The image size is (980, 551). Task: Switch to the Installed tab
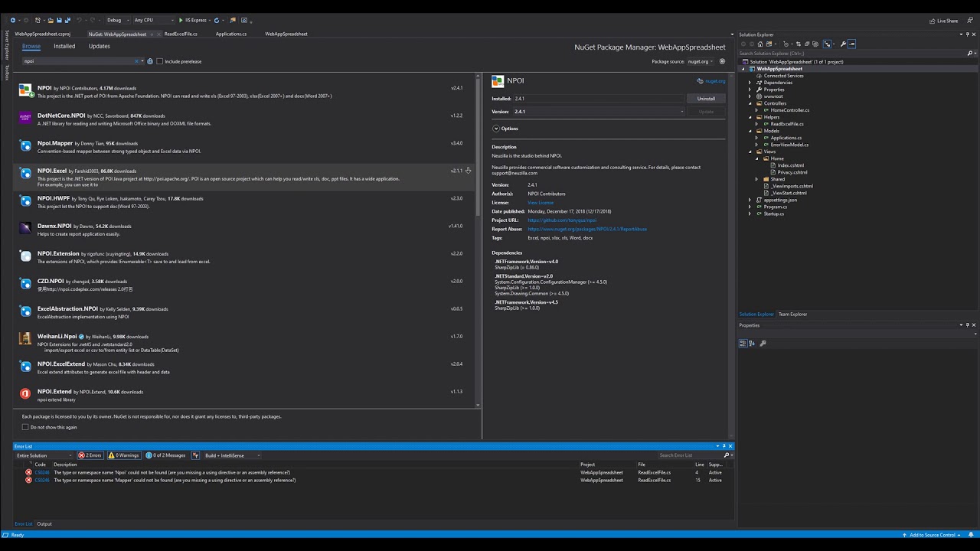click(64, 46)
